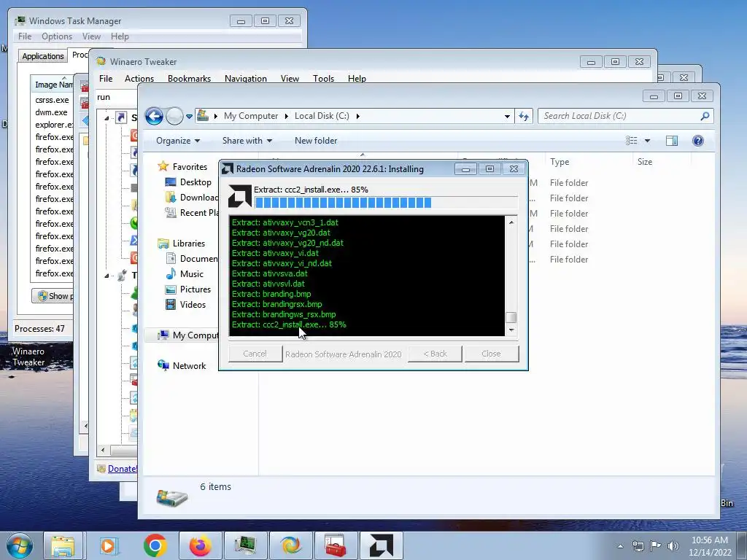The width and height of the screenshot is (747, 560).
Task: Open Firefox from taskbar
Action: 200,545
